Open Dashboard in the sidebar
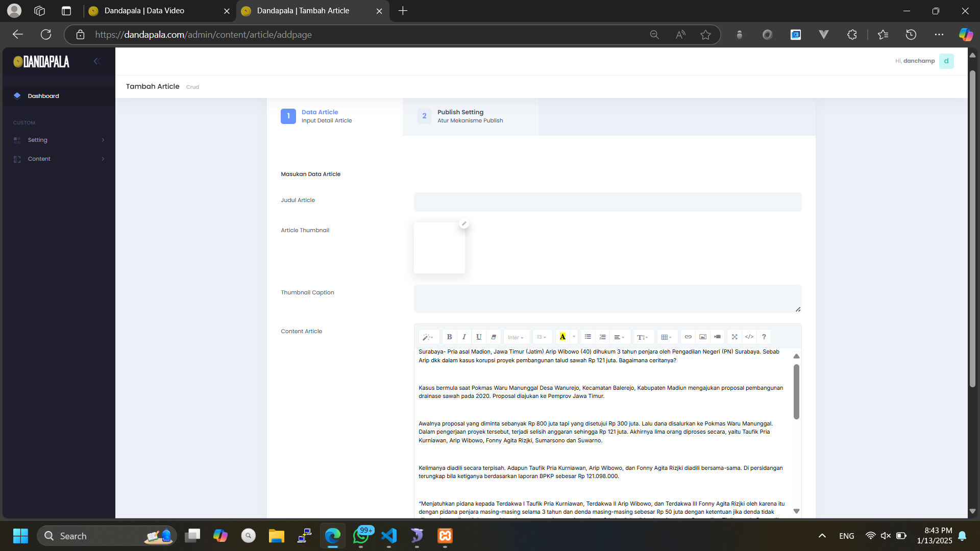Image resolution: width=980 pixels, height=551 pixels. click(x=59, y=96)
